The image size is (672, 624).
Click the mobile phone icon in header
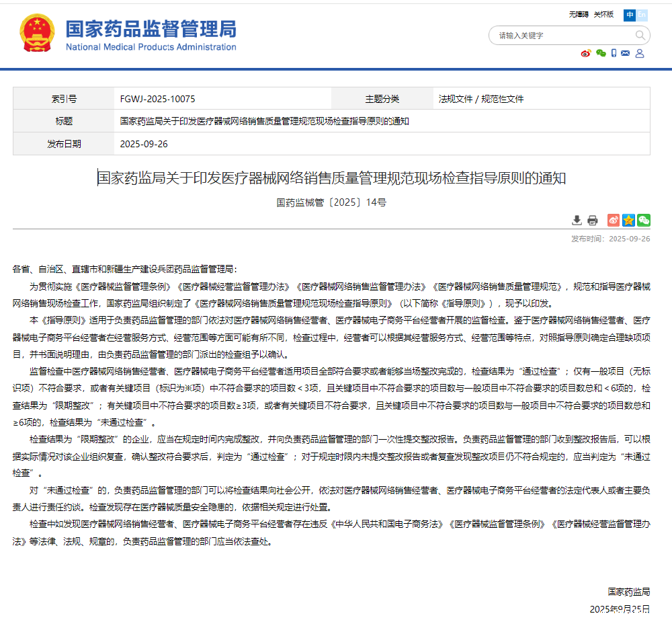(x=614, y=54)
